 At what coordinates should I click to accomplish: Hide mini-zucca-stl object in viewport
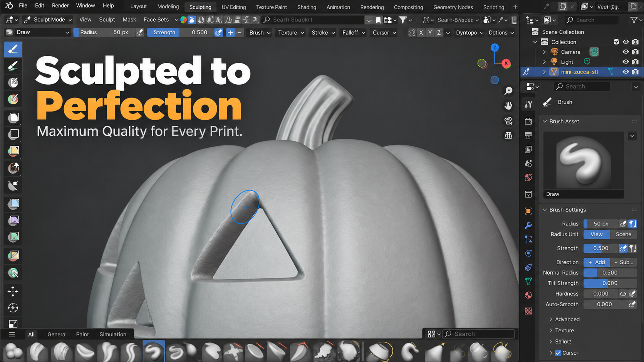[x=626, y=72]
